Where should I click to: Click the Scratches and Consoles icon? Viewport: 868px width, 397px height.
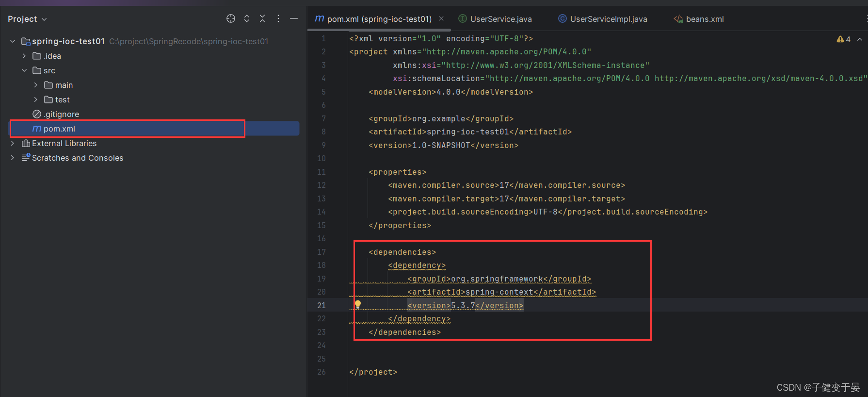point(26,157)
